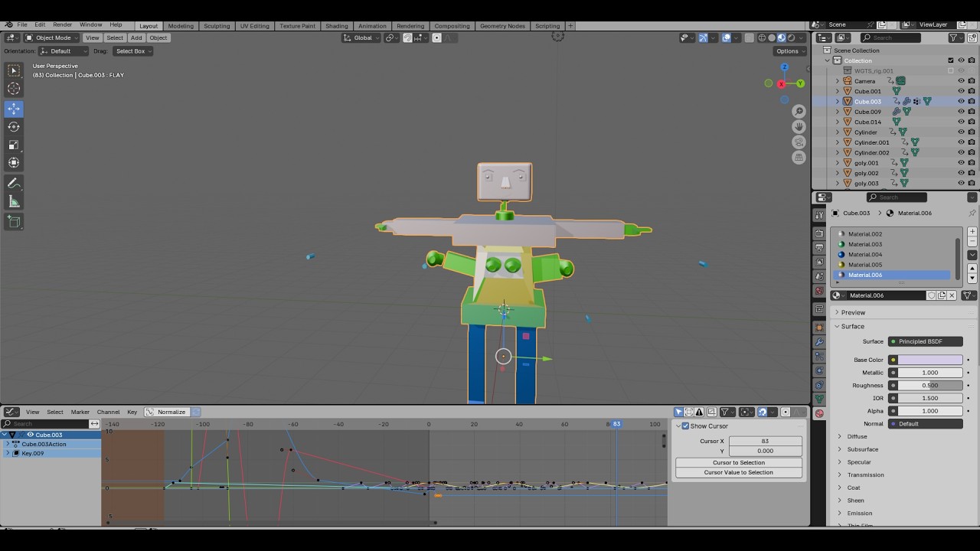Click the Cursor to Selection button
The width and height of the screenshot is (980, 551).
(x=739, y=462)
